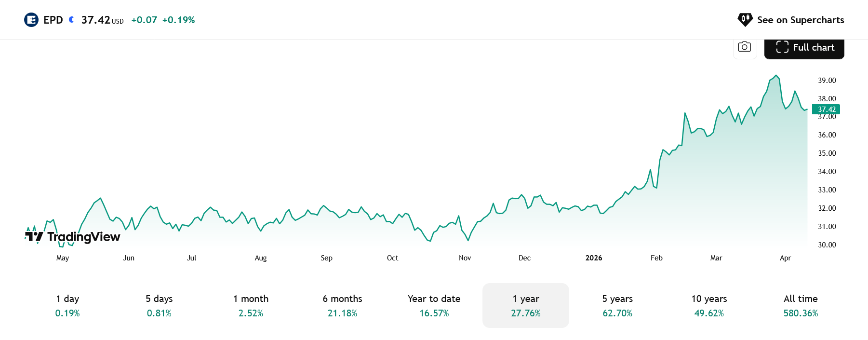Select the 5 days range tab
868x340 pixels.
point(159,306)
